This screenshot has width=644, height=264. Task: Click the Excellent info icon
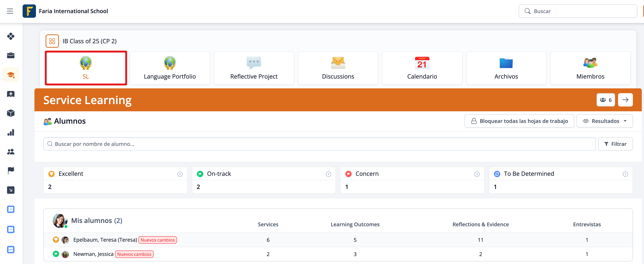coord(180,174)
